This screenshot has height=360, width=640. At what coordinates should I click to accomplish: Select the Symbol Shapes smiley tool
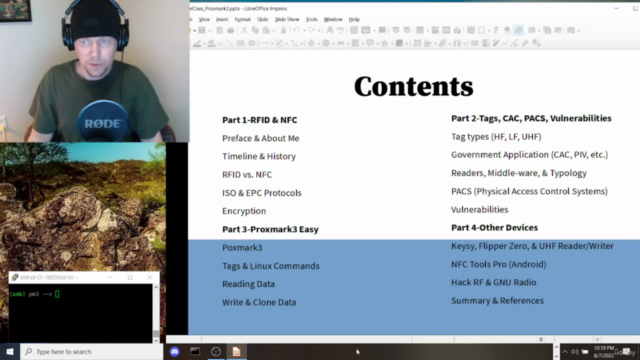(x=326, y=43)
